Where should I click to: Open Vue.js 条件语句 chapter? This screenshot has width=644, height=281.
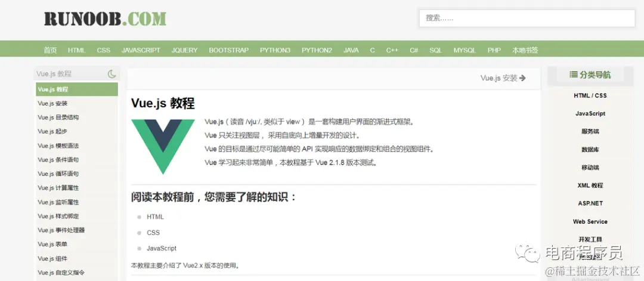click(58, 159)
